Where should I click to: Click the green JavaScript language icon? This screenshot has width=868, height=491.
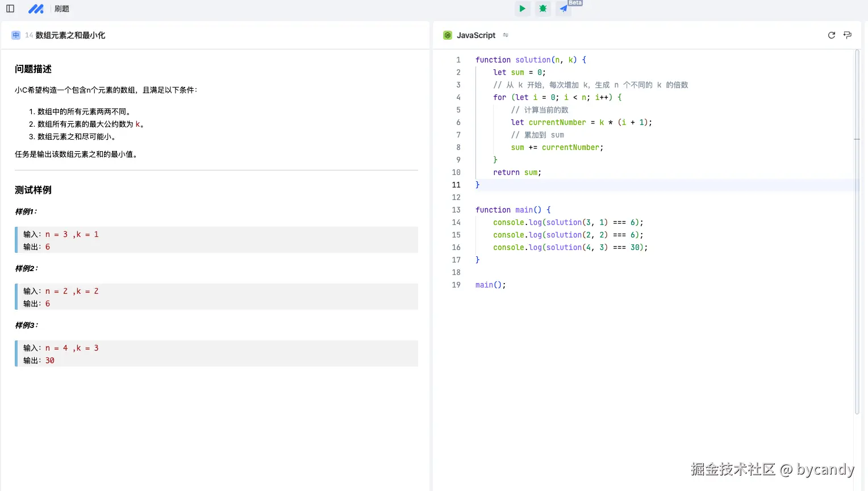pos(448,35)
